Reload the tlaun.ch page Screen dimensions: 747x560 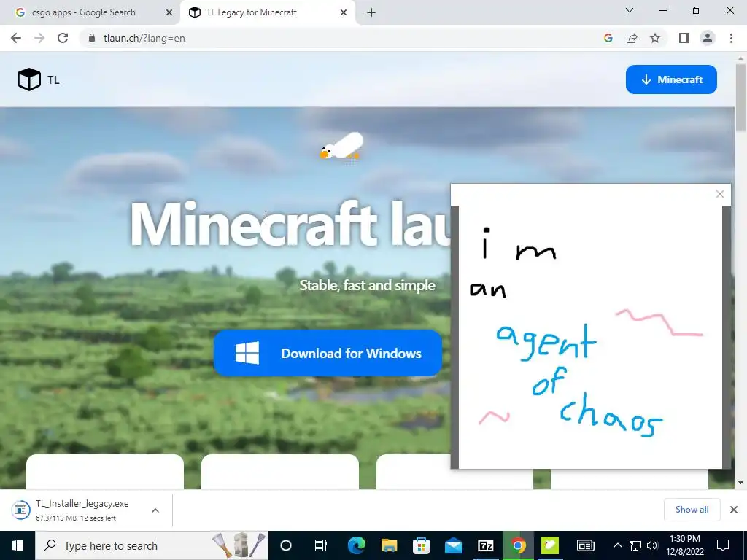point(63,38)
